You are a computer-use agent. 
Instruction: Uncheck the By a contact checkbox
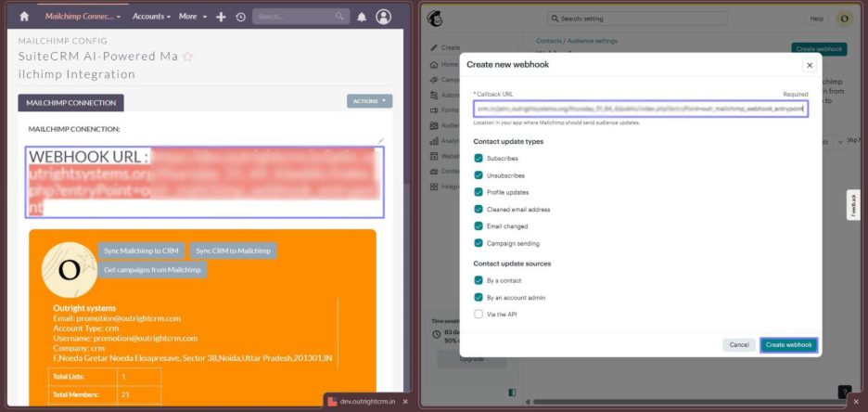[479, 281]
